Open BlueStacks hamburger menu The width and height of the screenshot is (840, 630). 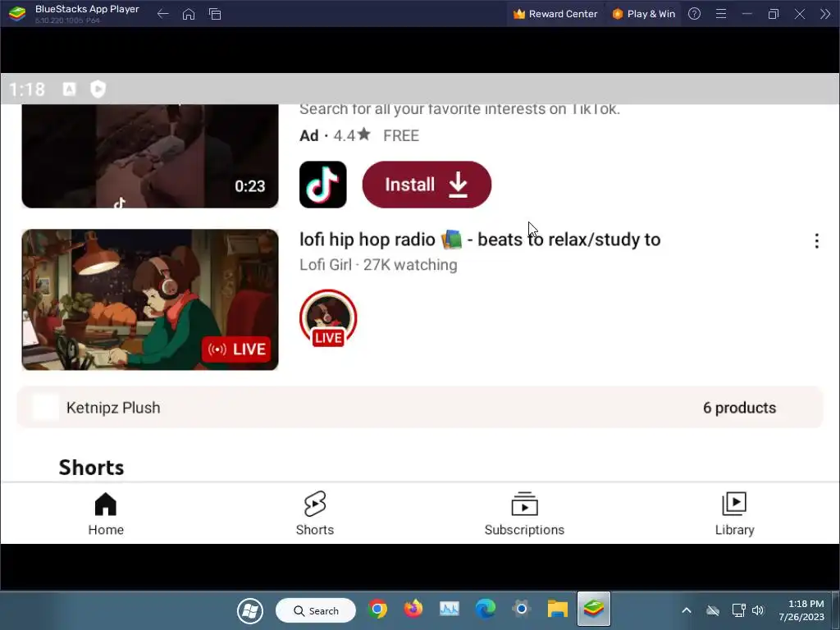721,14
